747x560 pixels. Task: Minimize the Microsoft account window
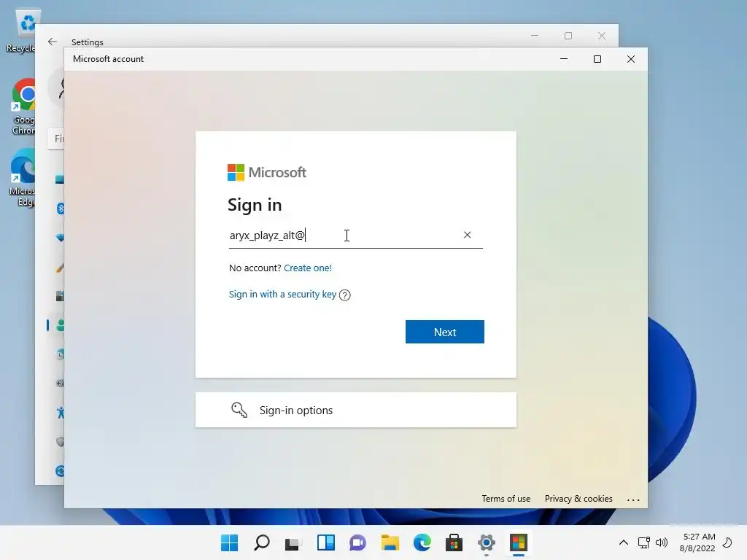tap(564, 59)
